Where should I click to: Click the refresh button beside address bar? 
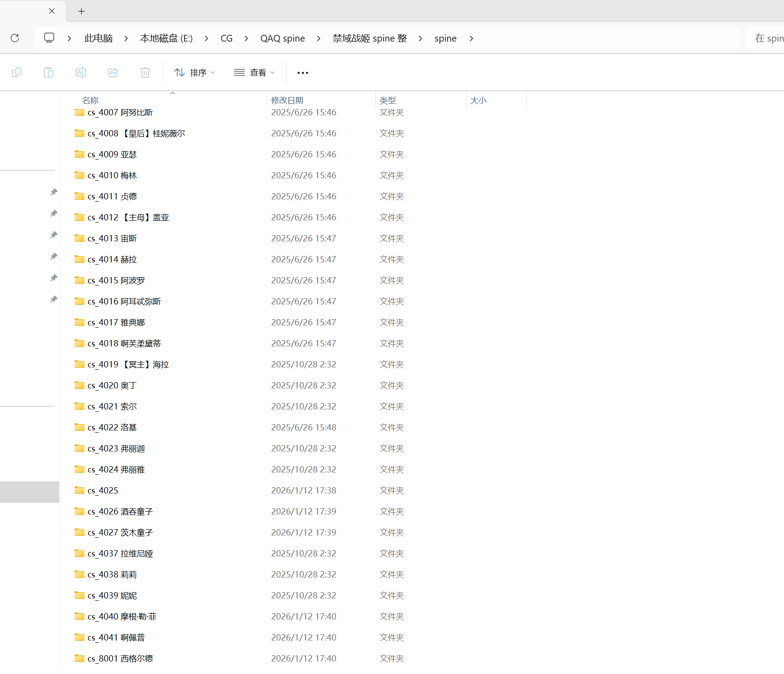[15, 38]
